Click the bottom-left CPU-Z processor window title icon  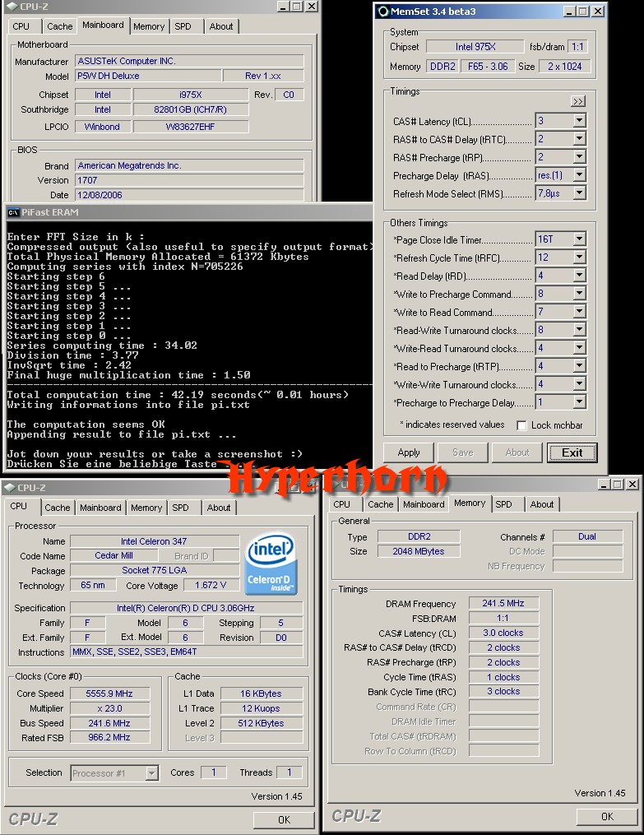tap(10, 487)
